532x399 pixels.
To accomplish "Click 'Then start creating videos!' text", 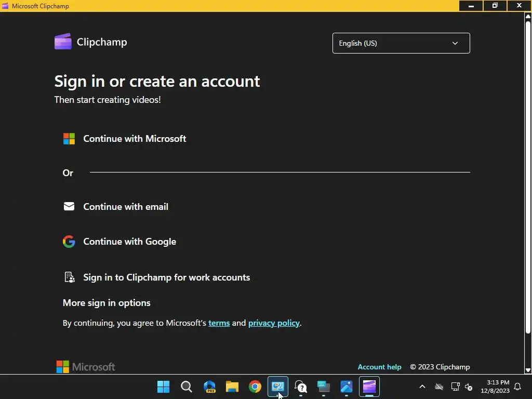I will pos(108,100).
